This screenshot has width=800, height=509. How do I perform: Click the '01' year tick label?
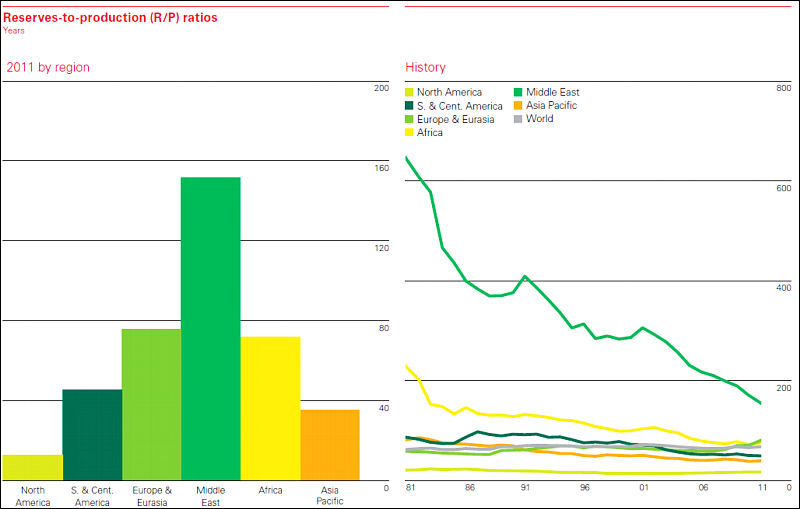pos(644,488)
